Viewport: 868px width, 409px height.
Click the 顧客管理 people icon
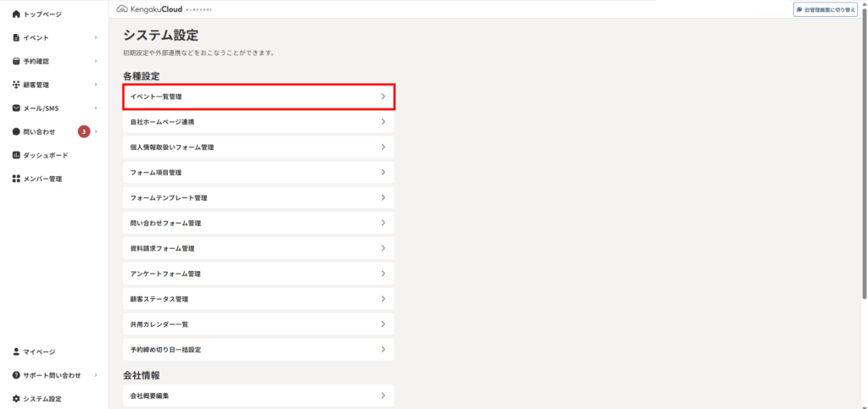(16, 85)
